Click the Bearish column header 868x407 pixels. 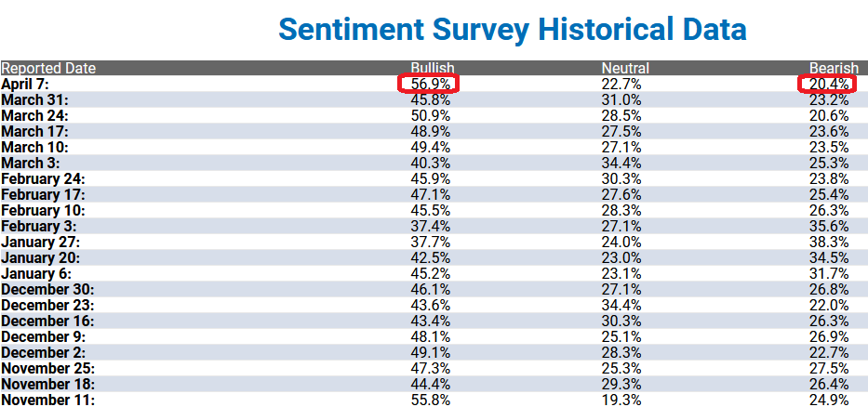(835, 68)
